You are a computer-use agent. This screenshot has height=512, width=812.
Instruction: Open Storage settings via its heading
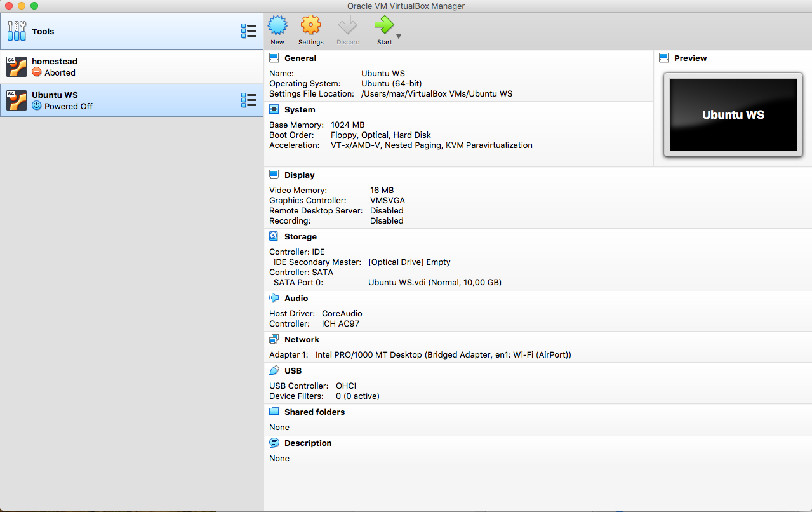(300, 236)
